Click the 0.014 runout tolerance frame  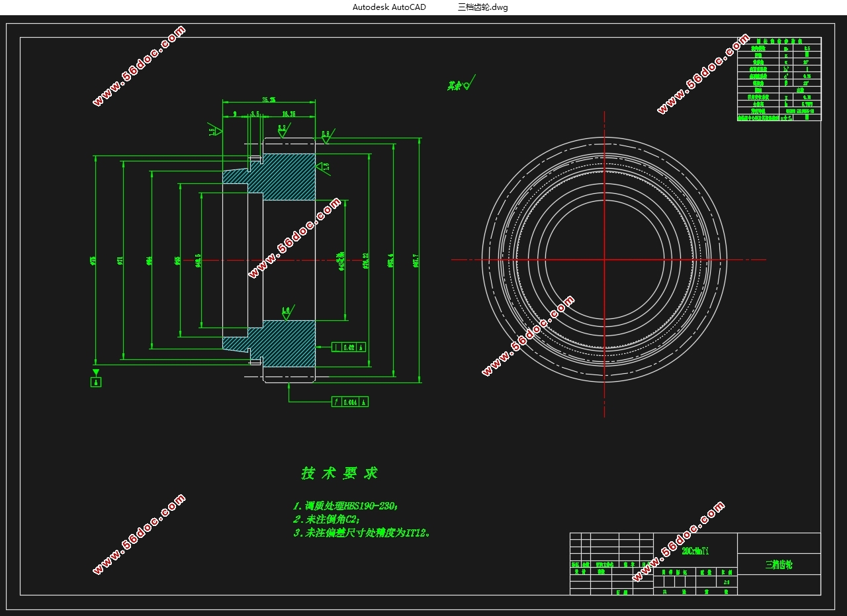350,402
